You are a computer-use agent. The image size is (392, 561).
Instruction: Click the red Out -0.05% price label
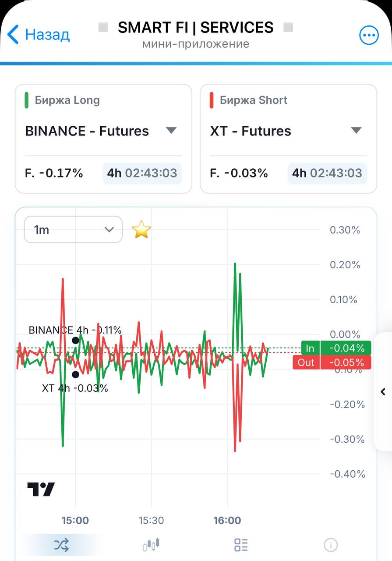click(332, 362)
